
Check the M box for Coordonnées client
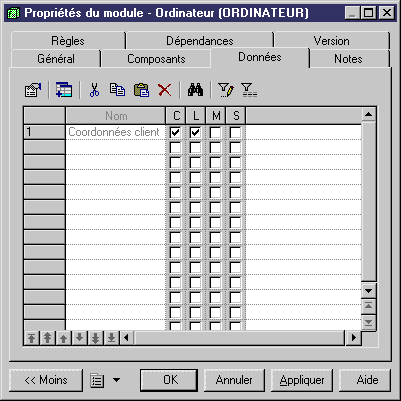215,132
